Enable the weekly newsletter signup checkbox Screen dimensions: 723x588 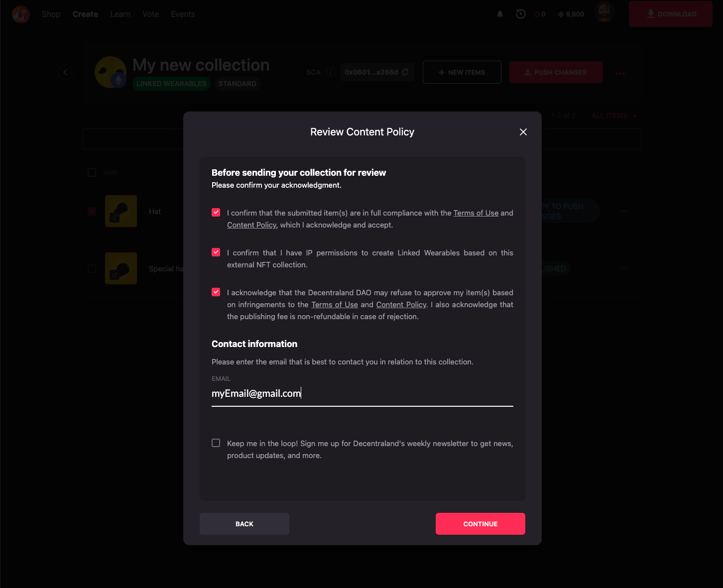coord(216,443)
